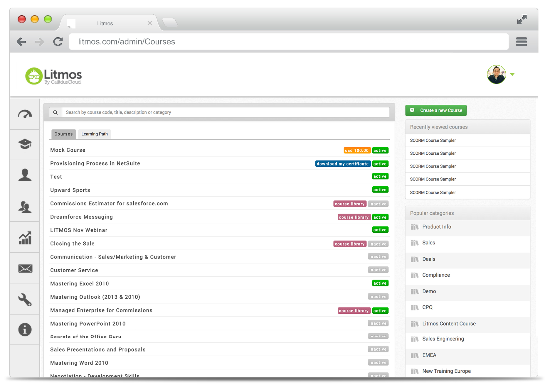Open the browser hamburger menu
Screen dimensions: 550x392
pos(522,42)
